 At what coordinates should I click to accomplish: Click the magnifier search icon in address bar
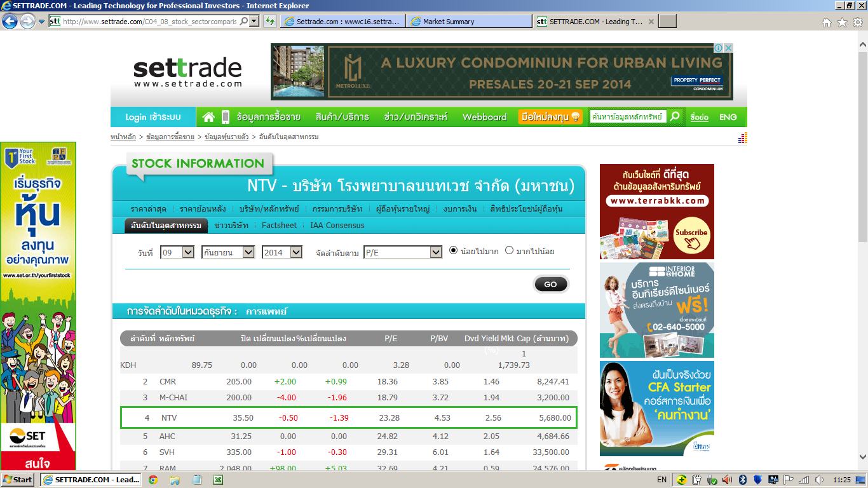[x=244, y=22]
